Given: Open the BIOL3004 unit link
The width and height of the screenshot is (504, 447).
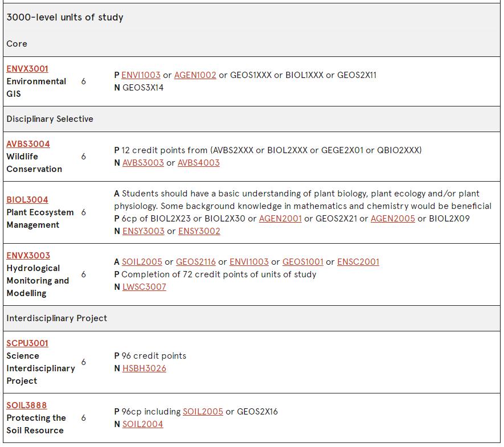Looking at the screenshot, I should [x=27, y=200].
